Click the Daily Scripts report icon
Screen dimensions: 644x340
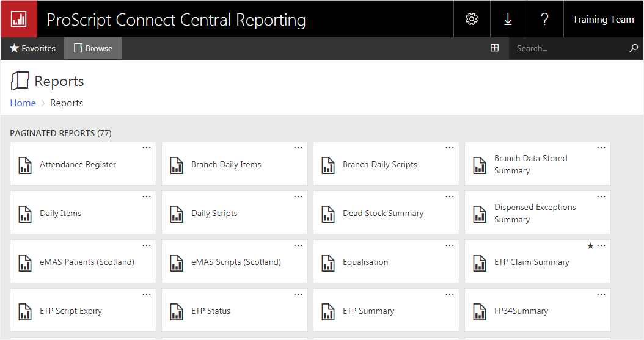[x=177, y=214]
